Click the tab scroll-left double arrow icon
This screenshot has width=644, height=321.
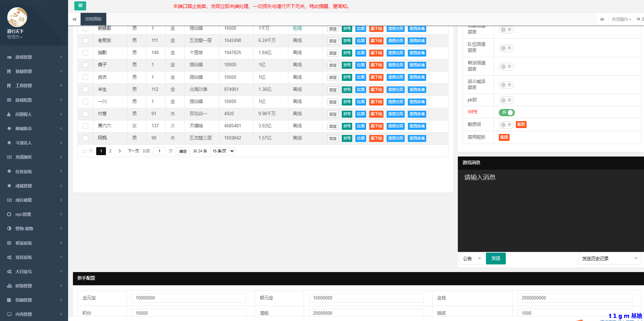74,19
